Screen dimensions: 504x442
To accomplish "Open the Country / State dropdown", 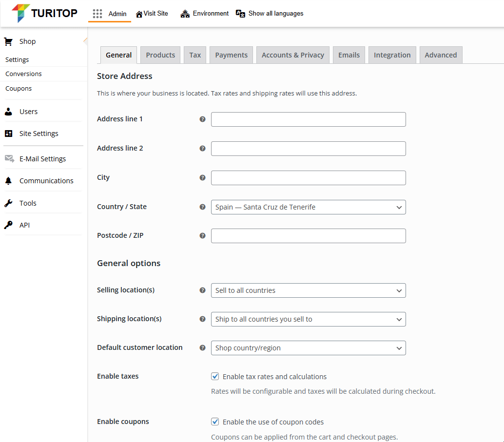I will pos(308,207).
